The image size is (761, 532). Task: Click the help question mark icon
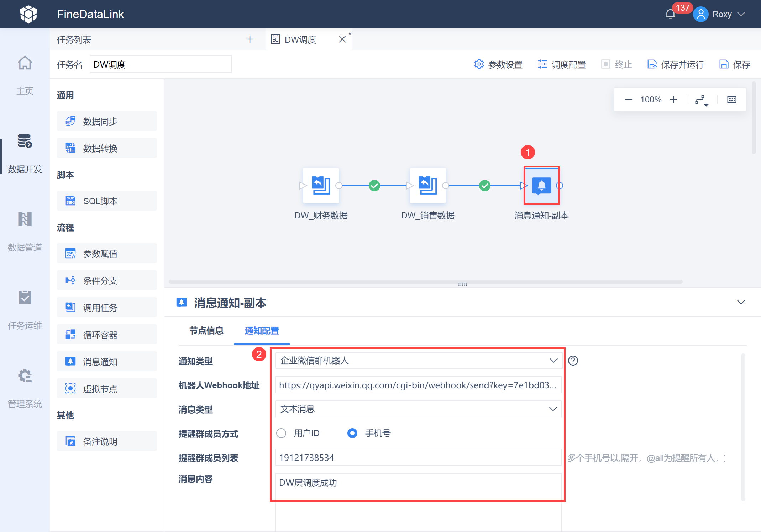tap(573, 361)
